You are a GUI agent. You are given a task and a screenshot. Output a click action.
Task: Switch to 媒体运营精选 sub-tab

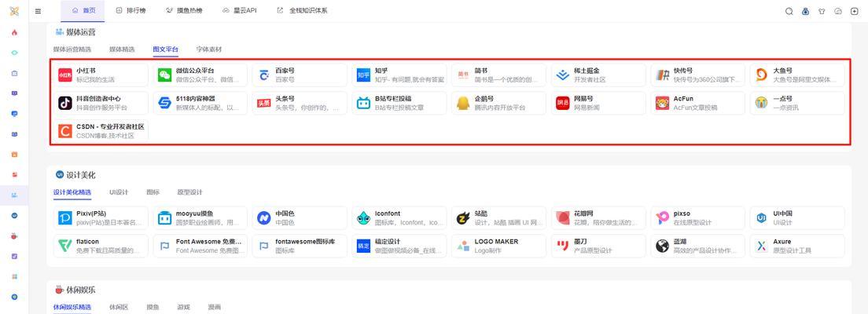coord(72,49)
